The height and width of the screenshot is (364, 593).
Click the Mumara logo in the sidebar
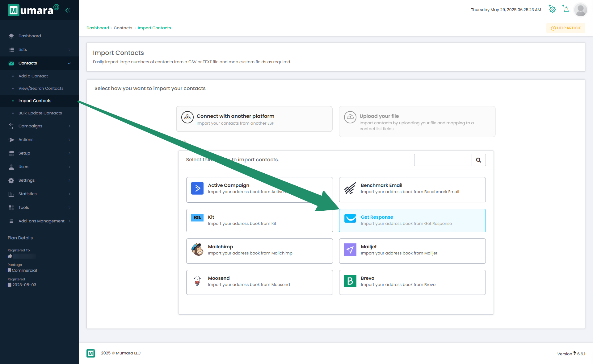click(33, 10)
